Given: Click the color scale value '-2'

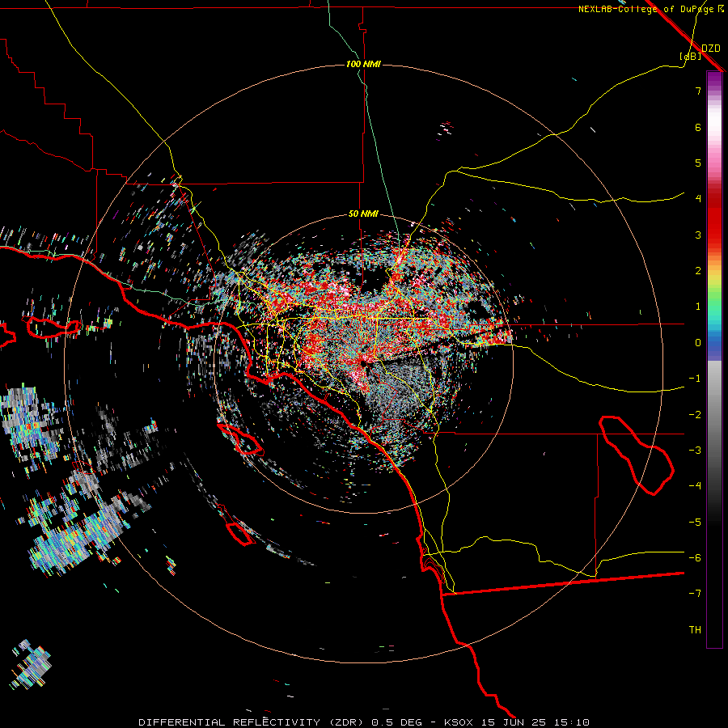Looking at the screenshot, I should click(695, 415).
